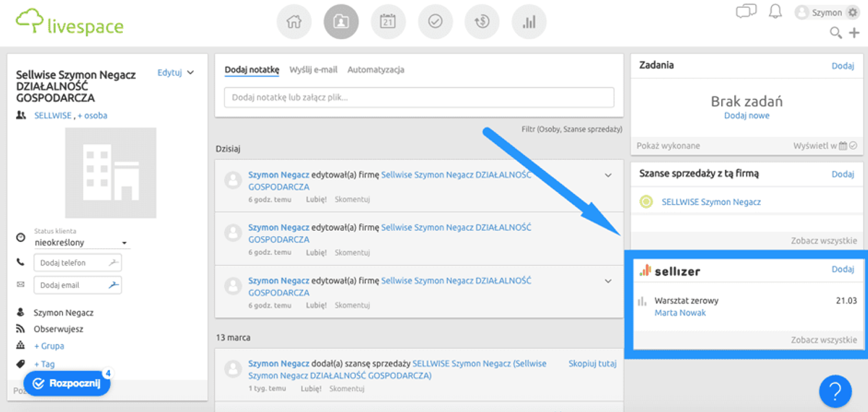Click the wrench icon in email field
The image size is (868, 412).
(114, 285)
